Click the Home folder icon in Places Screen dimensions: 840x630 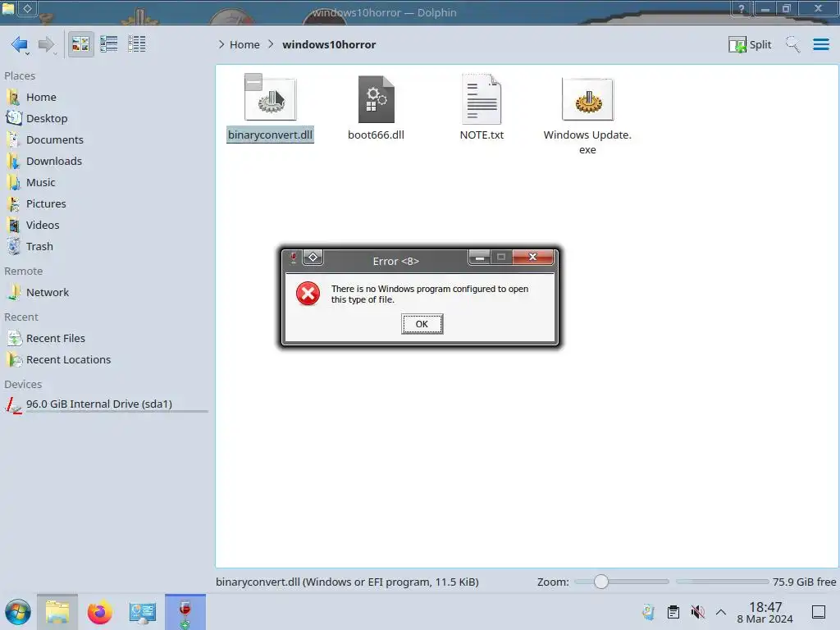tap(14, 97)
